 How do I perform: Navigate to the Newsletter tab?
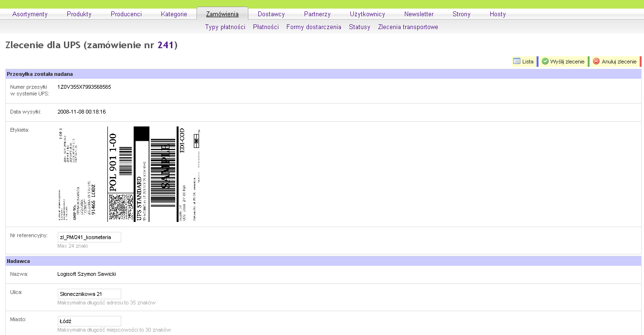point(419,14)
